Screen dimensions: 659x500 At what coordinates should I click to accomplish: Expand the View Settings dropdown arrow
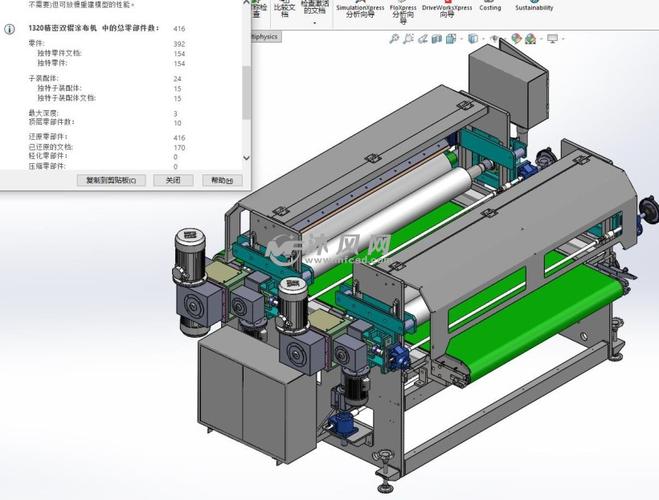562,39
